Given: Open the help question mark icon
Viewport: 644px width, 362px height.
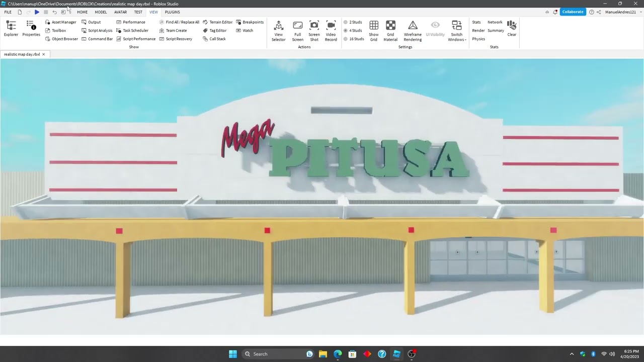Looking at the screenshot, I should tap(592, 12).
